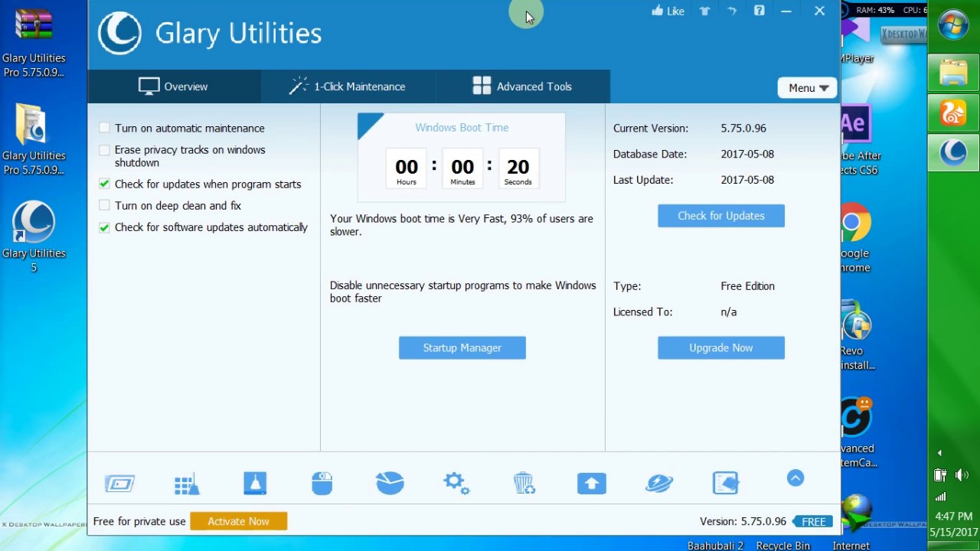Image resolution: width=980 pixels, height=551 pixels.
Task: Switch to the Overview tab
Action: (x=174, y=86)
